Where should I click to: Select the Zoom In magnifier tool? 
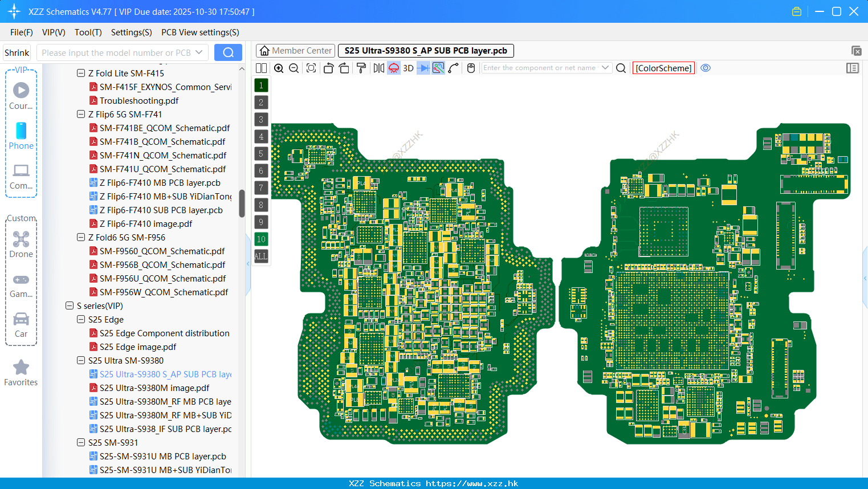(278, 68)
